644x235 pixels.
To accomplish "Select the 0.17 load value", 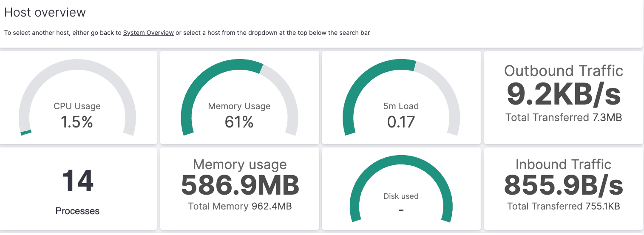I will [x=401, y=122].
